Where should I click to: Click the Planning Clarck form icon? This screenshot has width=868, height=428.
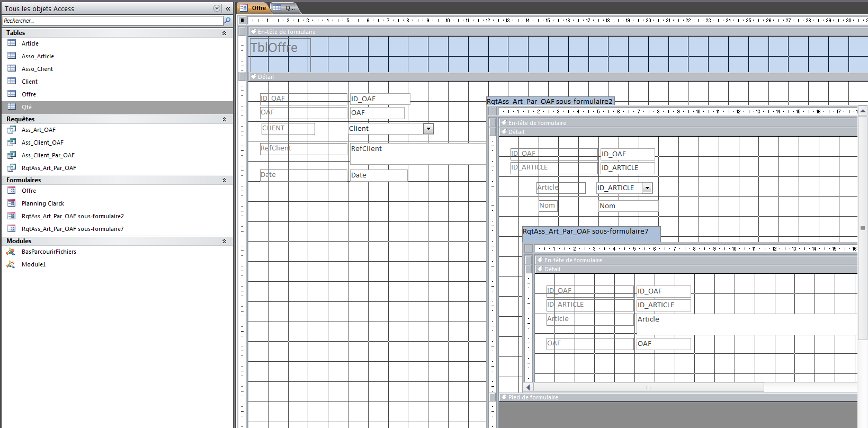[12, 203]
